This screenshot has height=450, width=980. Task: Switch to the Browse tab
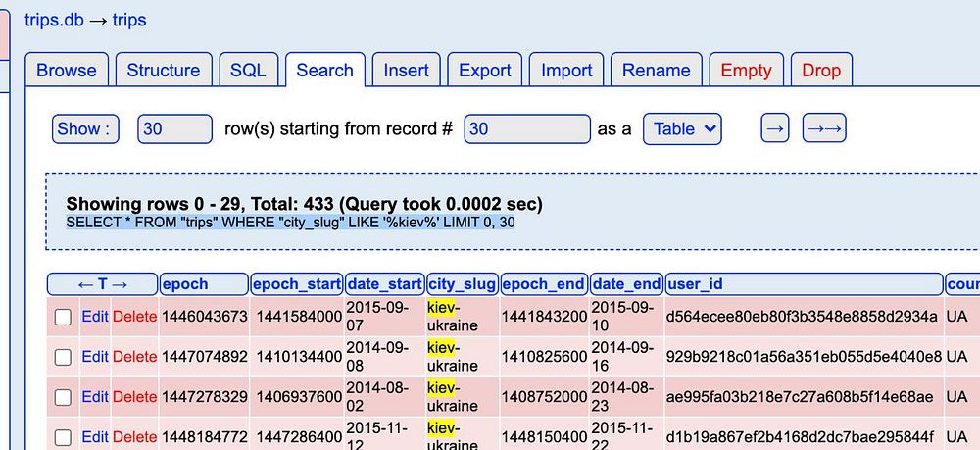click(x=67, y=70)
